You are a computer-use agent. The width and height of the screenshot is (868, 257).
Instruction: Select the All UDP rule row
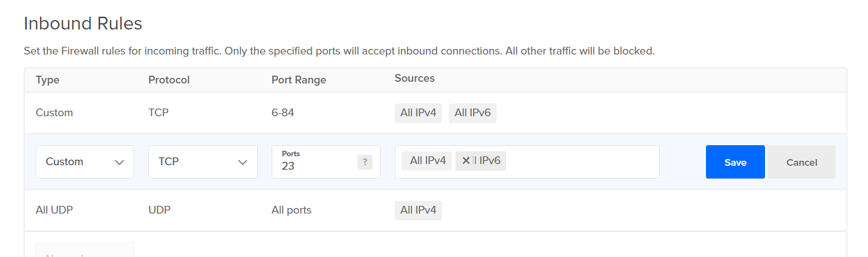(x=55, y=210)
